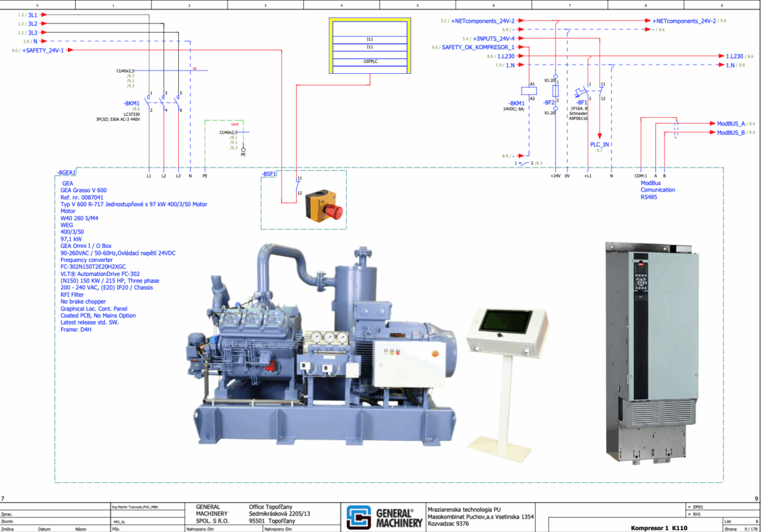Click the -8KM1 relay coil symbol with A1/A2

529,90
